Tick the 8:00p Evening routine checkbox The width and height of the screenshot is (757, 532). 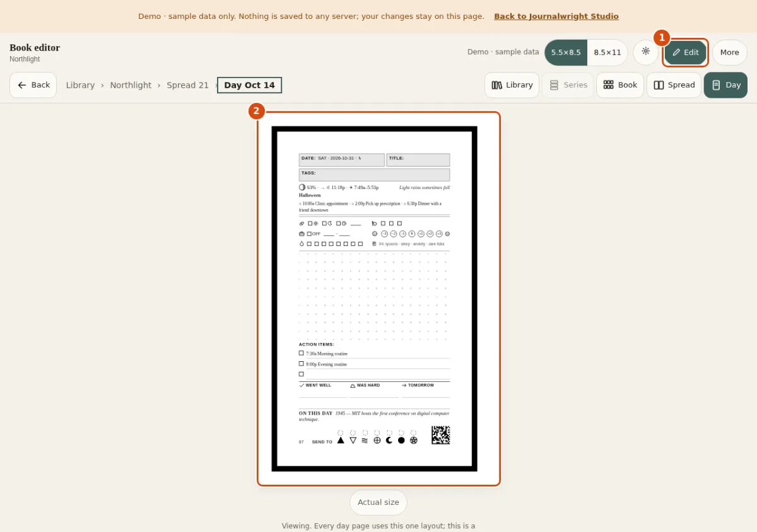302,364
